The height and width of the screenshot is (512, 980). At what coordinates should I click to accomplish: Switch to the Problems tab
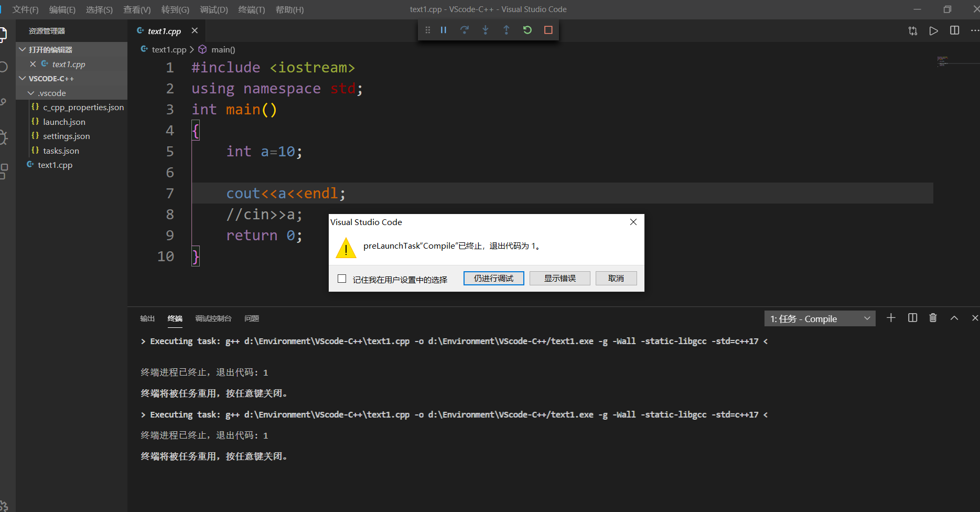pyautogui.click(x=252, y=318)
